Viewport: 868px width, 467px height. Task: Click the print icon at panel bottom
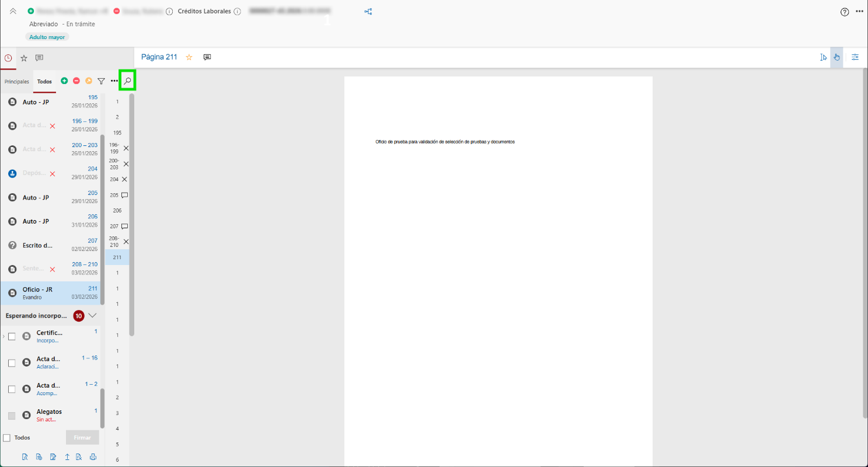coord(92,457)
